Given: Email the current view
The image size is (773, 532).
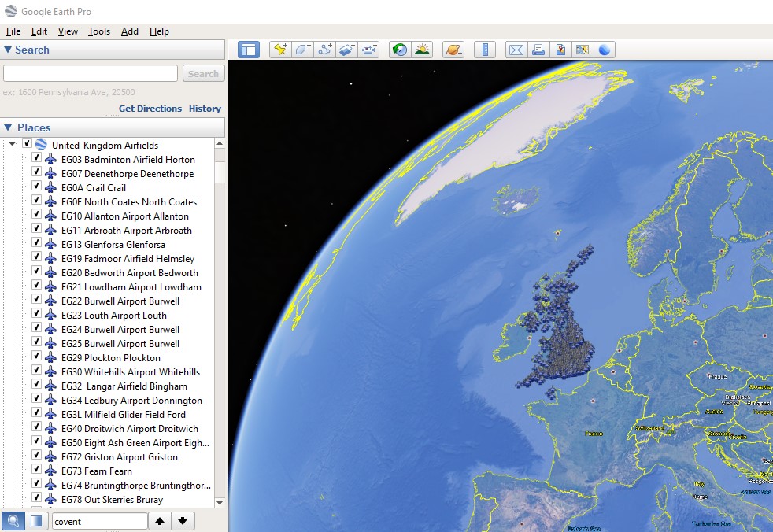Looking at the screenshot, I should 516,49.
